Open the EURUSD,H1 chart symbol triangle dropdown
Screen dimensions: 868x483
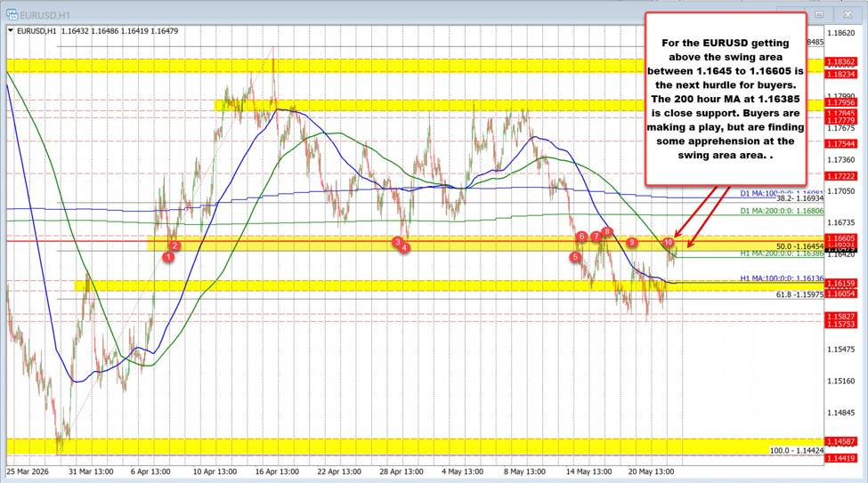(11, 31)
